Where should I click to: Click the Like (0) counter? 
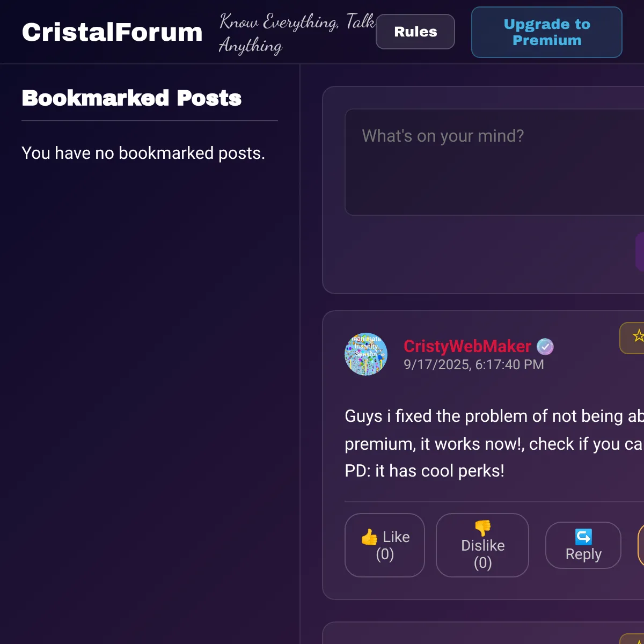(x=385, y=554)
